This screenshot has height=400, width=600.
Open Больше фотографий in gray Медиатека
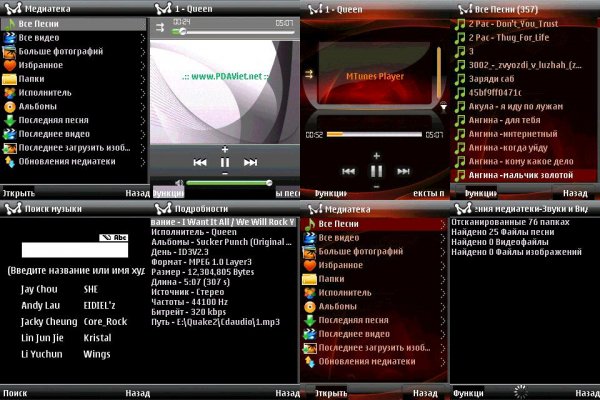point(73,51)
